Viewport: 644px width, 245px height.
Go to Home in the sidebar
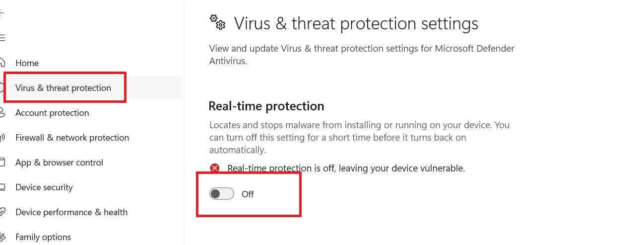[27, 63]
